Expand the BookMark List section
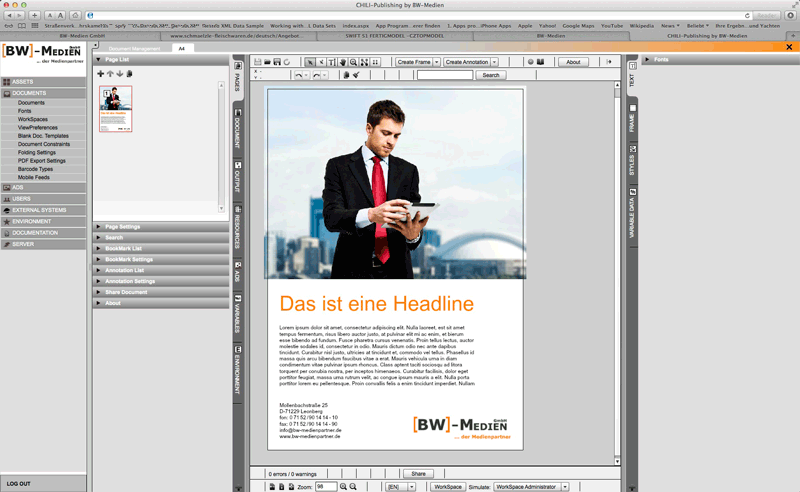This screenshot has width=800, height=492. (124, 248)
